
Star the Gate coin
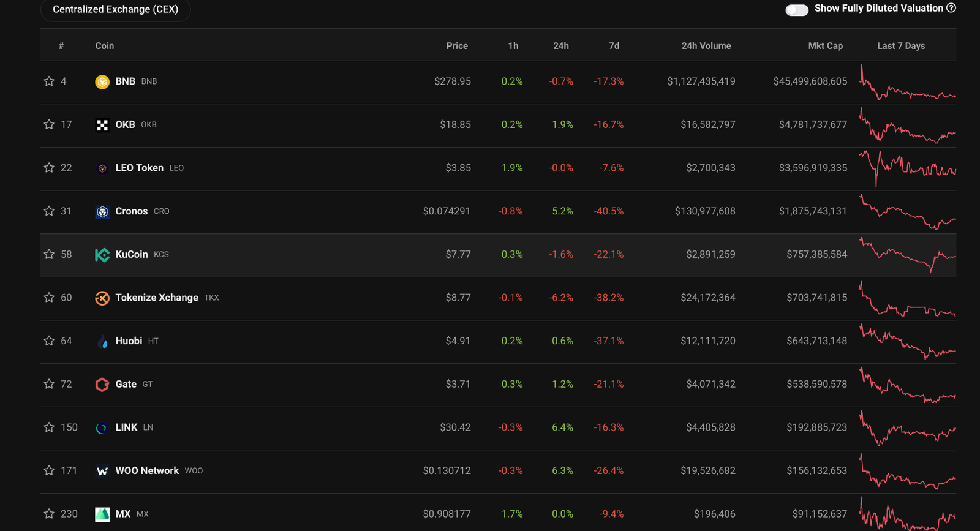click(x=49, y=384)
